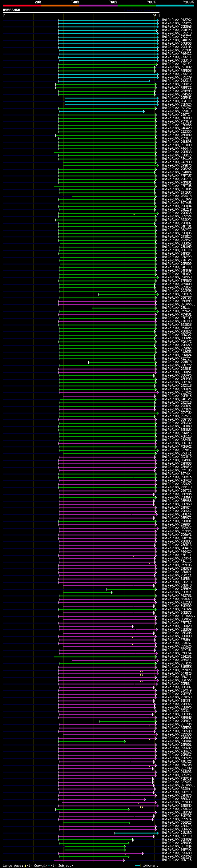This screenshot has height=868, width=197.
Task: Click label UniRef100_A6N6L0
Action: [x=177, y=751]
